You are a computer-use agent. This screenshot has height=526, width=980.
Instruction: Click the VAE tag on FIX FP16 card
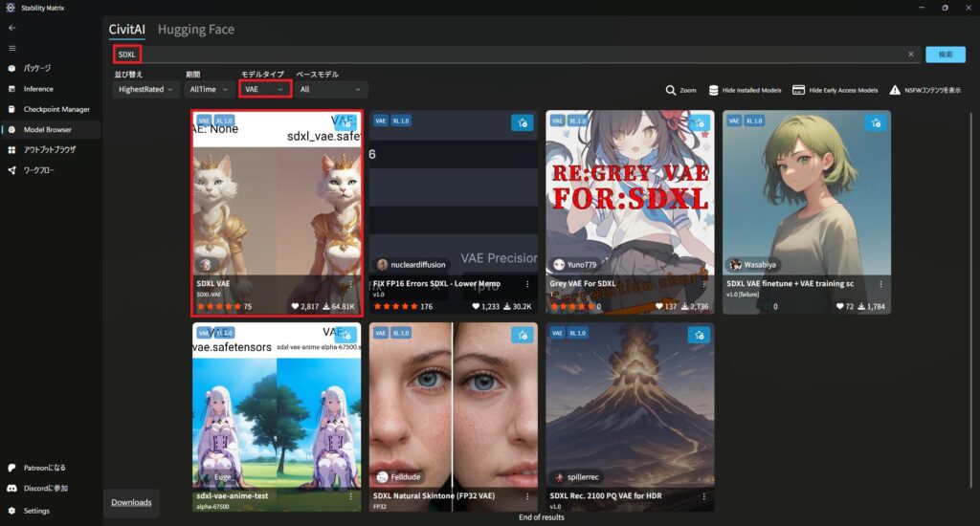coord(381,121)
